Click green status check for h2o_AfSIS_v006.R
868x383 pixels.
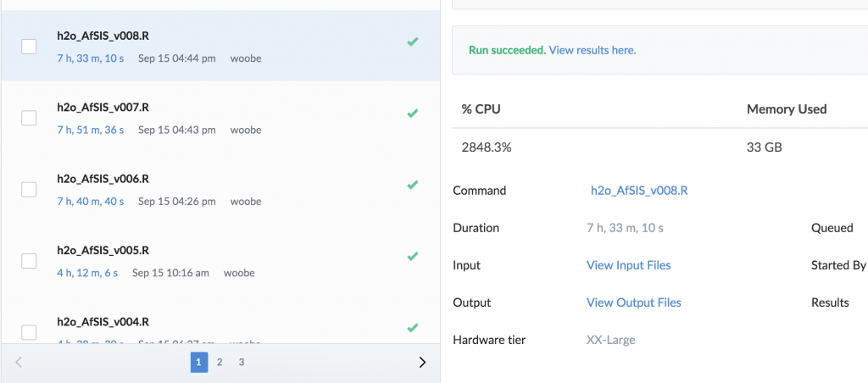click(x=413, y=185)
